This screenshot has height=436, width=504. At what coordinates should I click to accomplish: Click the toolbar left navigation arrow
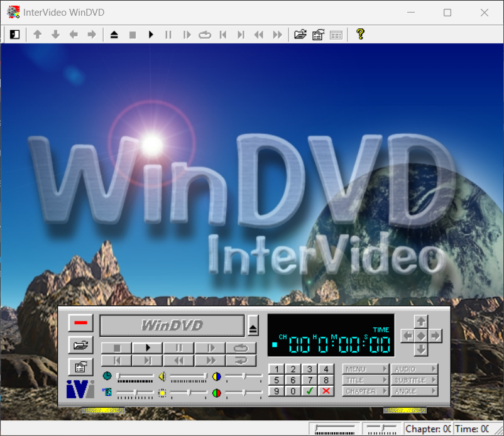74,35
